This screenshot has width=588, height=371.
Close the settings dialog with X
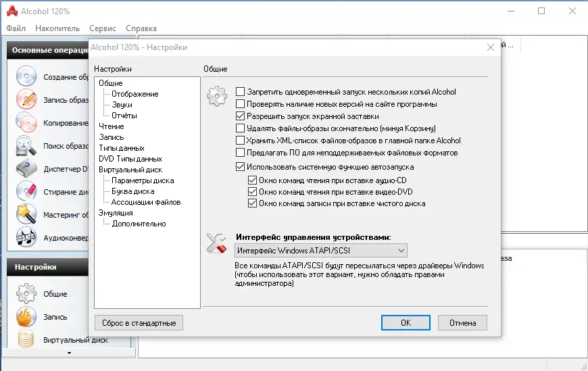click(491, 47)
